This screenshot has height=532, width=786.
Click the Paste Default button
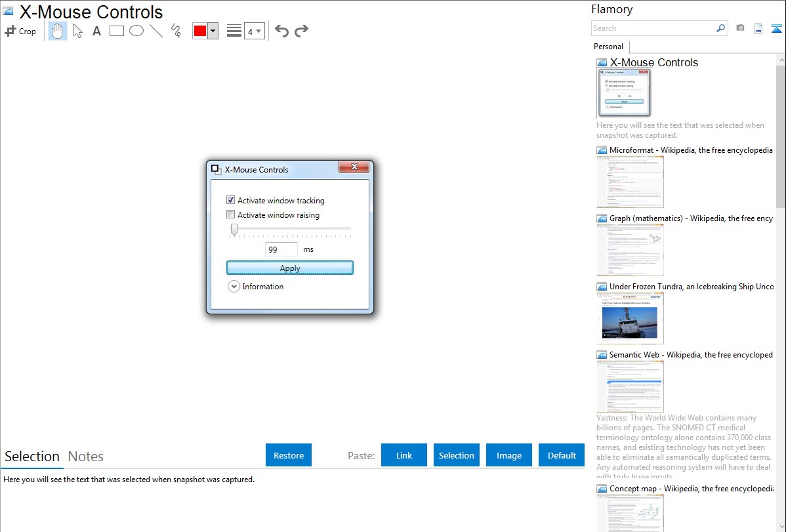click(x=562, y=455)
